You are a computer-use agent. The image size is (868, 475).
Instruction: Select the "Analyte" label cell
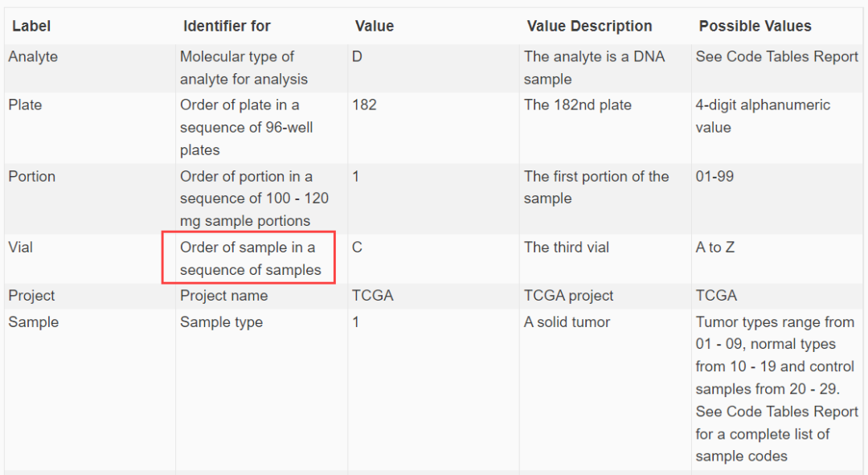(33, 57)
